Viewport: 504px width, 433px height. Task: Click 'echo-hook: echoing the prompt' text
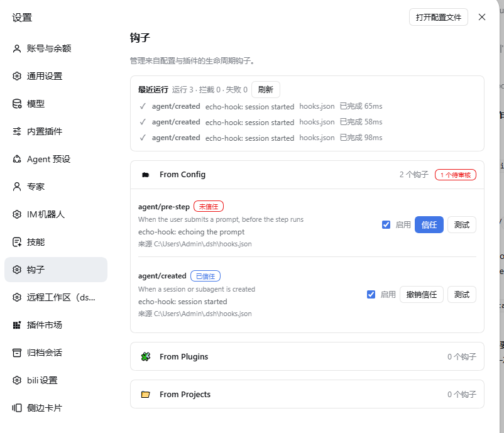tap(191, 232)
